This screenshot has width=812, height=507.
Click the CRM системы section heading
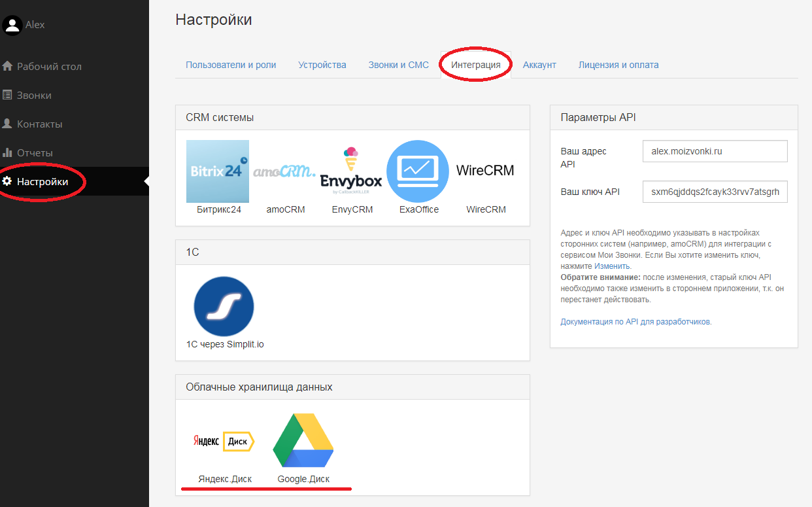220,118
